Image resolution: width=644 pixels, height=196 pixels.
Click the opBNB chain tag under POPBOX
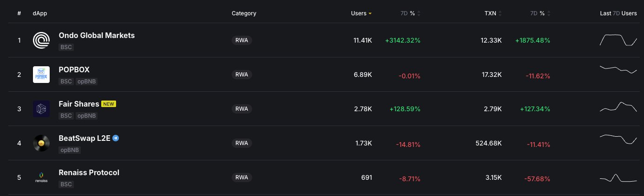tap(86, 82)
